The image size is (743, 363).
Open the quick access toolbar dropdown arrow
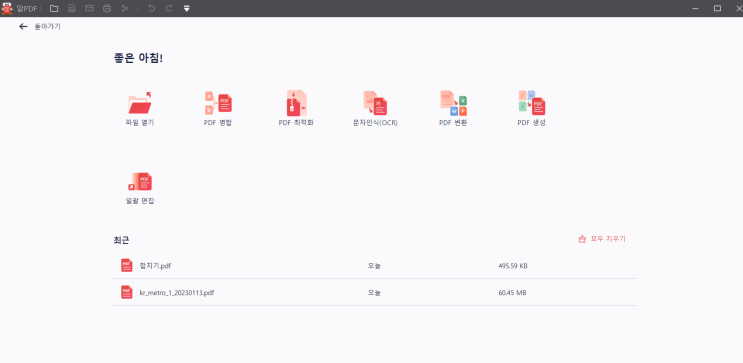(x=187, y=9)
